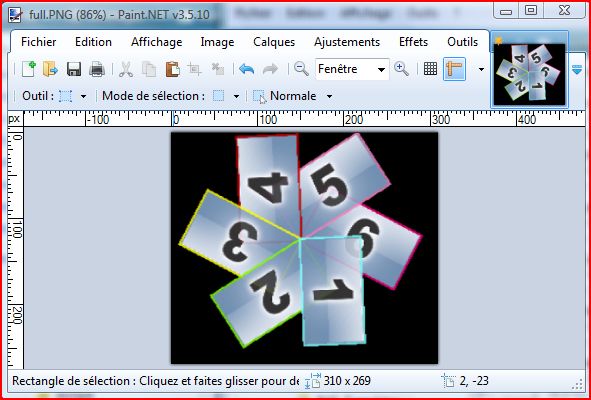Open the Effets menu
The height and width of the screenshot is (400, 591).
point(413,42)
